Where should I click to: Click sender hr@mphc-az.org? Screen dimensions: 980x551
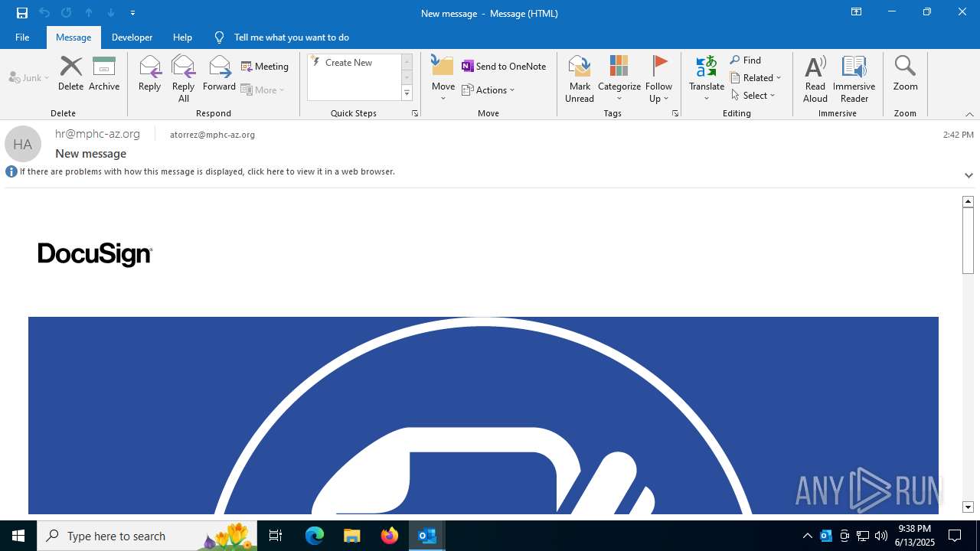[97, 134]
